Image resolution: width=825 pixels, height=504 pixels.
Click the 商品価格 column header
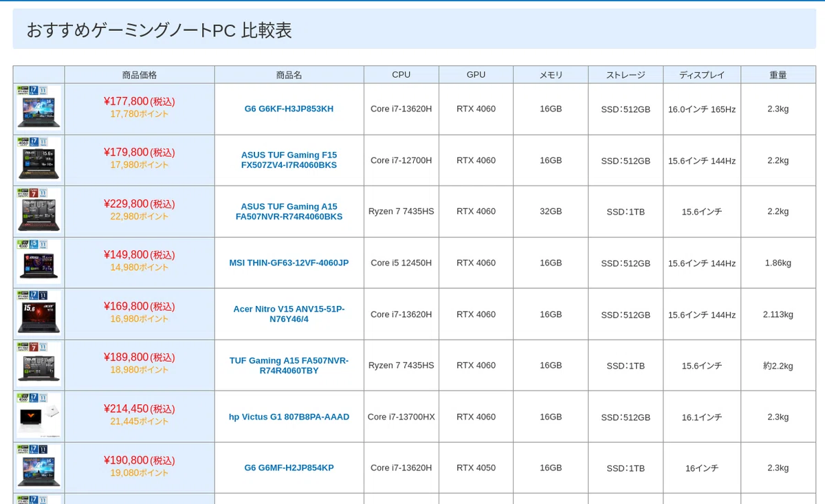click(140, 75)
